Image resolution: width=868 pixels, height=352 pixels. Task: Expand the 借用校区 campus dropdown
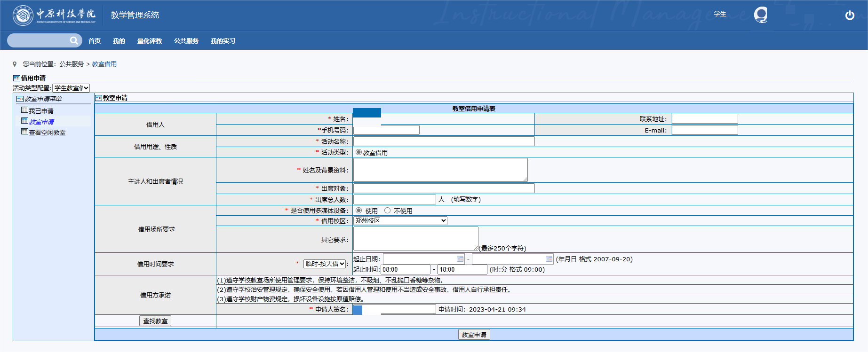coord(400,220)
